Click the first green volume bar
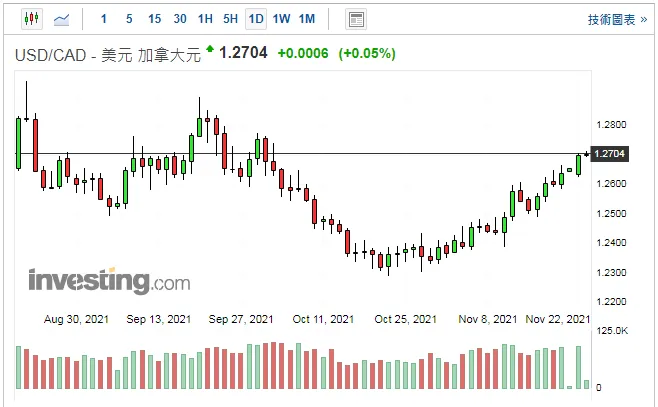This screenshot has height=407, width=658. [18, 368]
